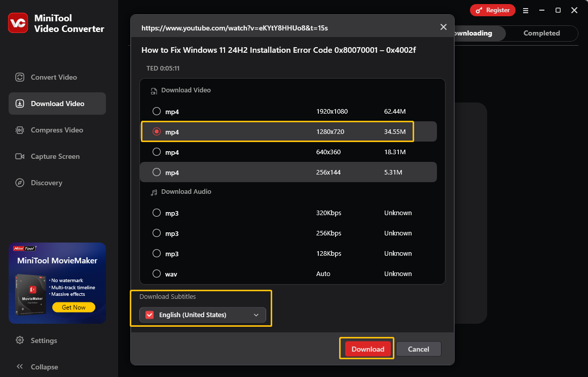Select mp3 320Kbps radio button

(x=156, y=213)
